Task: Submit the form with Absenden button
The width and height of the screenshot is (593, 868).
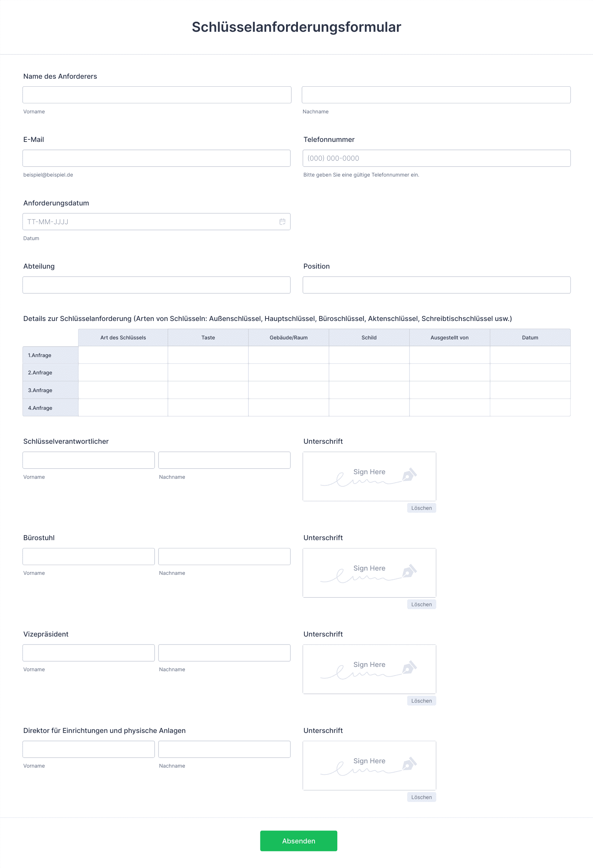Action: tap(298, 841)
